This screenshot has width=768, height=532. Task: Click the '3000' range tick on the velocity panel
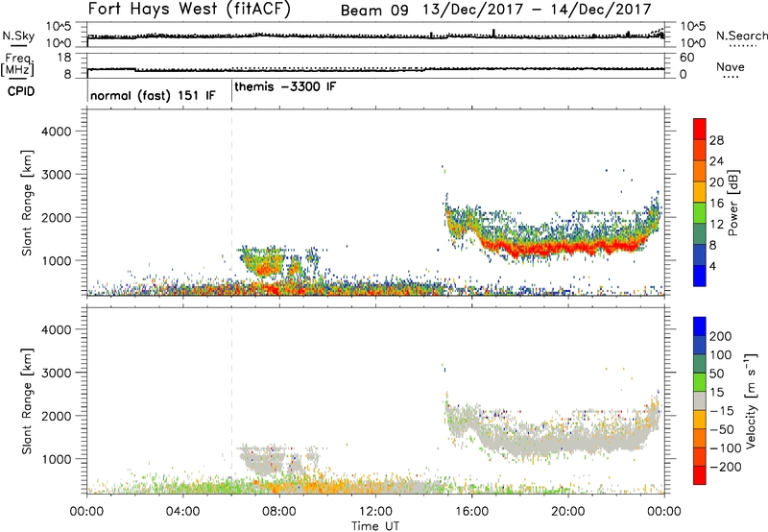pyautogui.click(x=57, y=373)
